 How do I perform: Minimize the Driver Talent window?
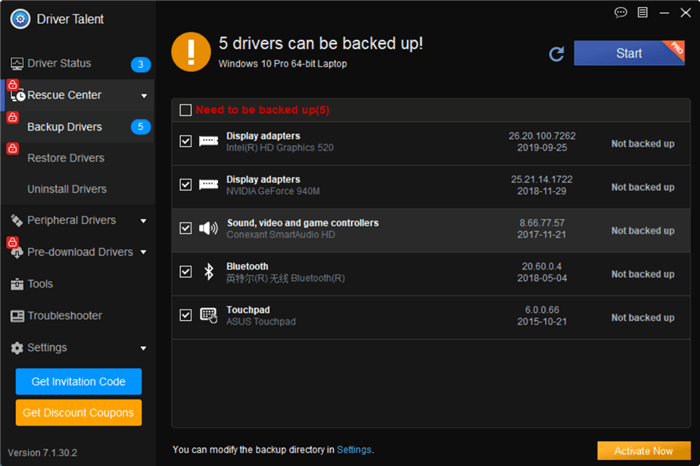click(x=664, y=13)
